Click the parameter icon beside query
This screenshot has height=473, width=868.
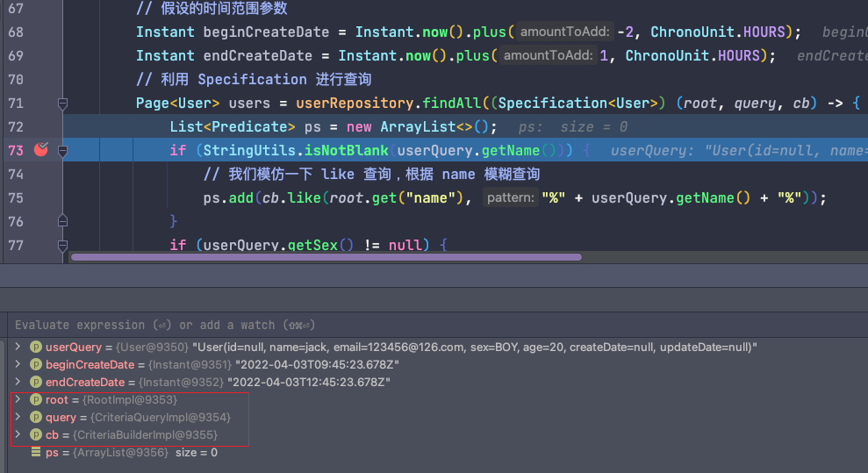[x=36, y=417]
